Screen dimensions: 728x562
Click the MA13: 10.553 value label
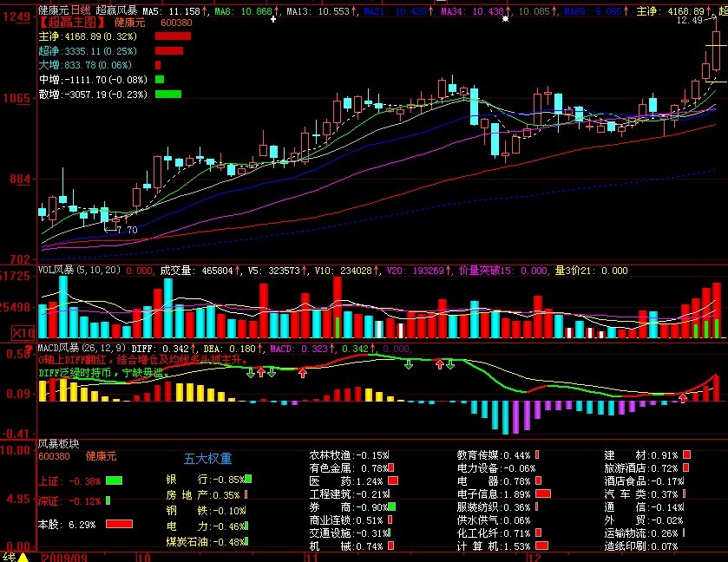pyautogui.click(x=320, y=10)
